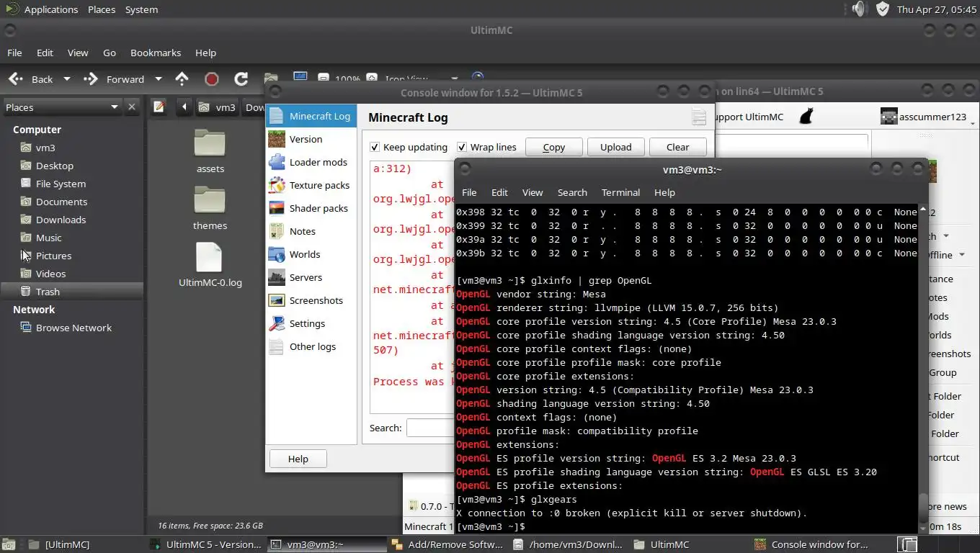The image size is (980, 553).
Task: Open Trash in the Places sidebar
Action: [48, 292]
